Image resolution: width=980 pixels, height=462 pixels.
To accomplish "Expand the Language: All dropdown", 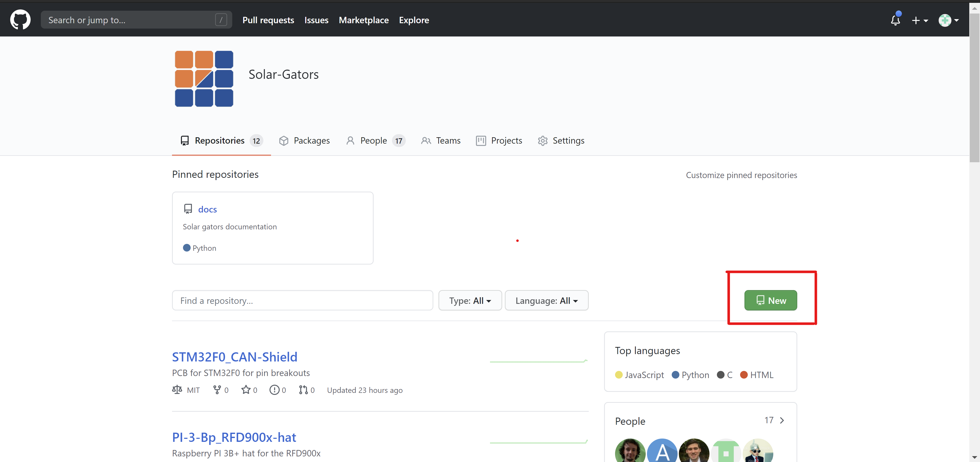I will pos(546,301).
